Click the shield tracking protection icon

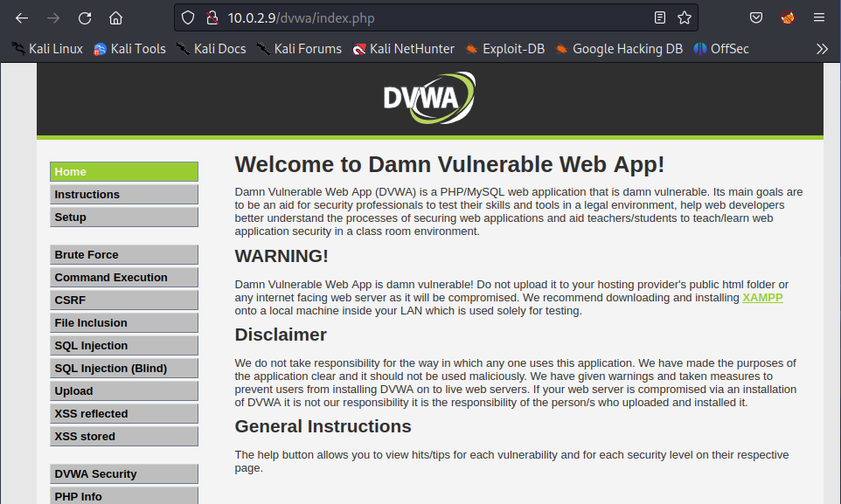click(x=188, y=17)
